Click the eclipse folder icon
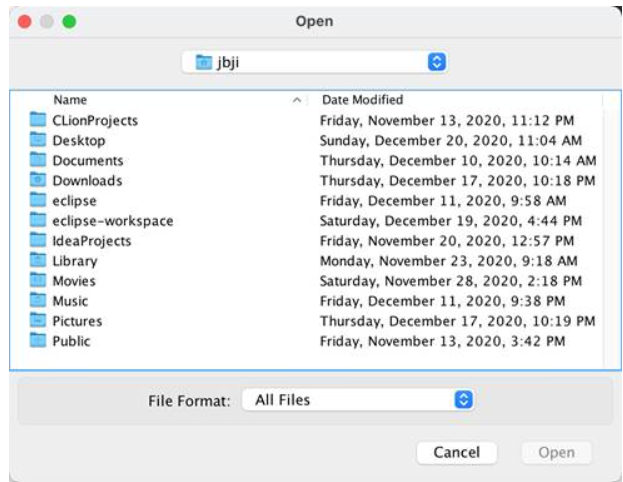 pos(38,200)
